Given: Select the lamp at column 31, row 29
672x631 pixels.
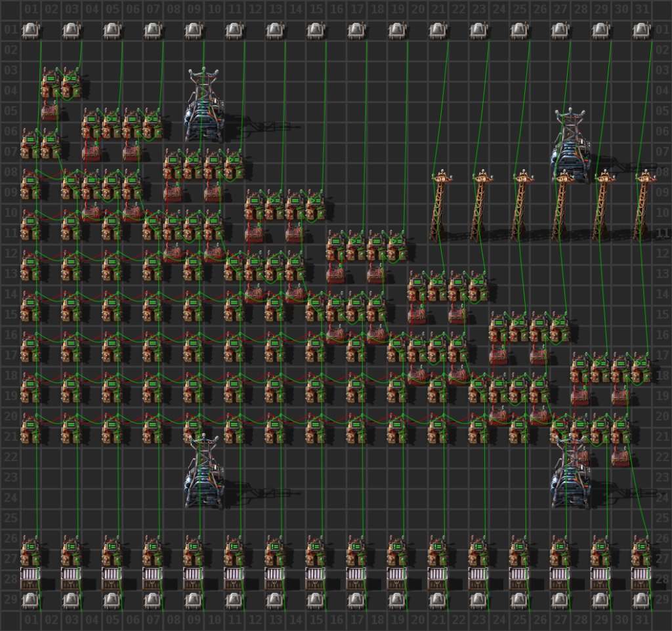Looking at the screenshot, I should 641,600.
